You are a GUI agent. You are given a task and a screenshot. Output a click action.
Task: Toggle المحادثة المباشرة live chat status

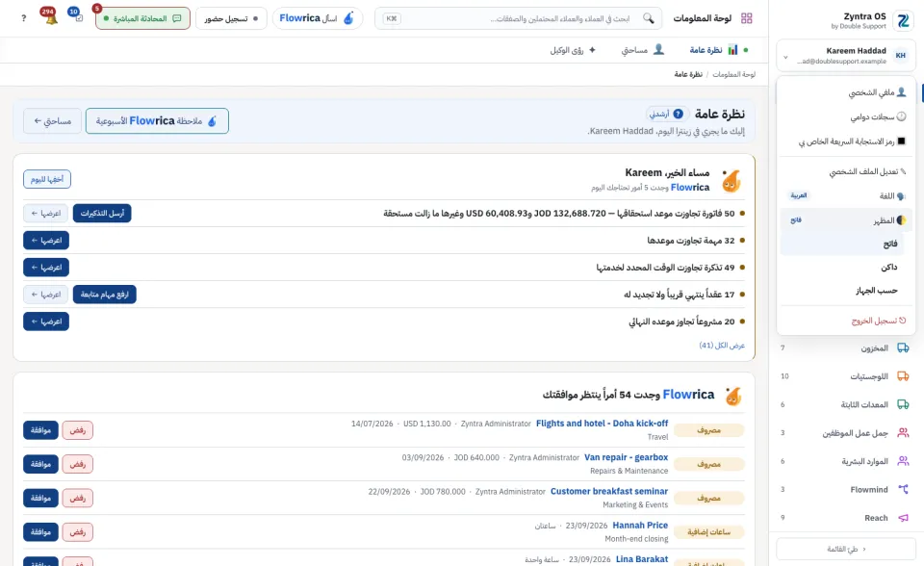[x=142, y=18]
